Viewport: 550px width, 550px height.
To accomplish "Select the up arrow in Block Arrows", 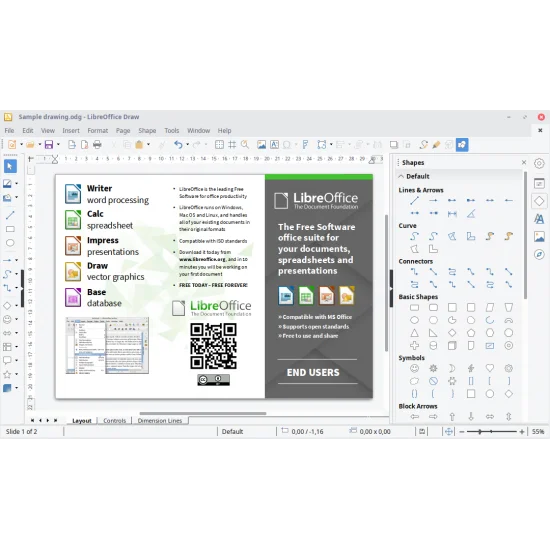I will [x=452, y=417].
